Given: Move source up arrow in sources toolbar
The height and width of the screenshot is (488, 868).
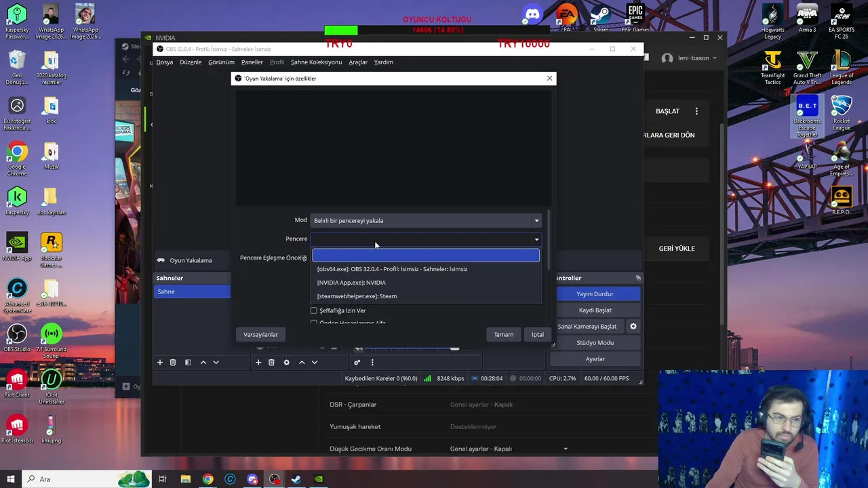Looking at the screenshot, I should pyautogui.click(x=302, y=363).
